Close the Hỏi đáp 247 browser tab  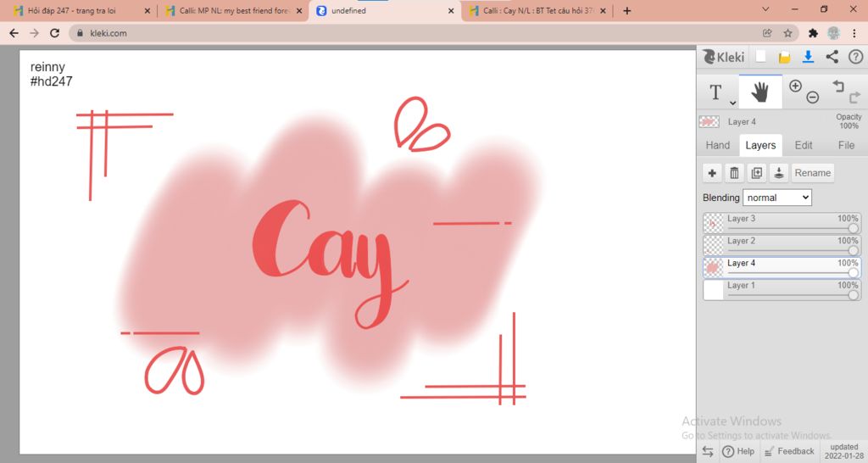[x=147, y=10]
